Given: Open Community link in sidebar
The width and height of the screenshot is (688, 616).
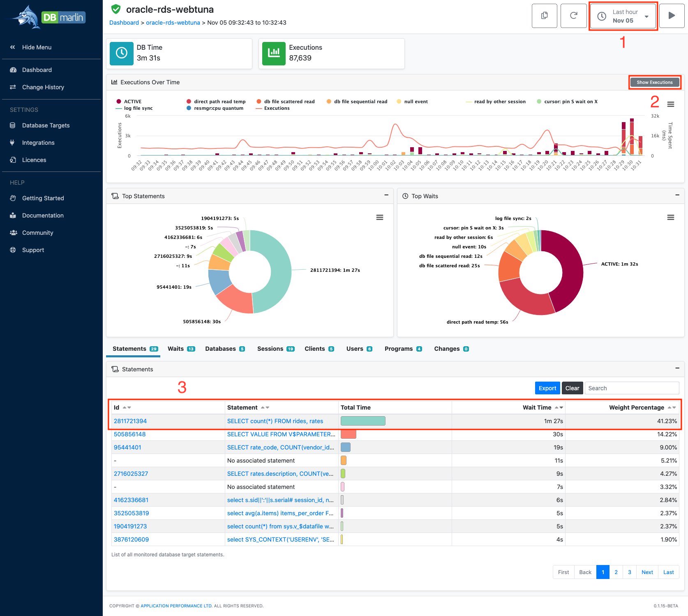Looking at the screenshot, I should pos(37,233).
